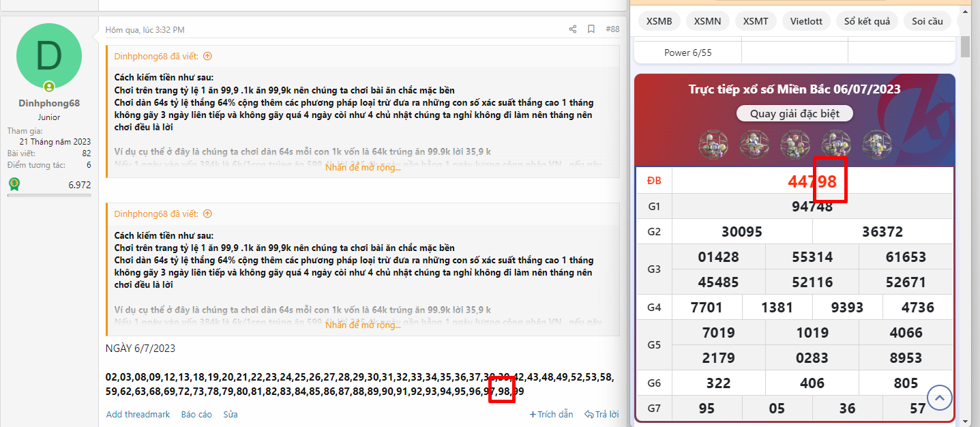The height and width of the screenshot is (427, 980).
Task: Expand the first quote with 'Nhấn để mở rộng...'
Action: click(363, 168)
